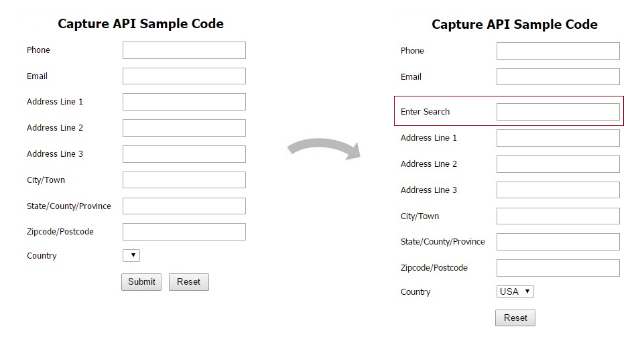Focus Address Line 3 field in left form
The width and height of the screenshot is (644, 339).
click(x=184, y=154)
